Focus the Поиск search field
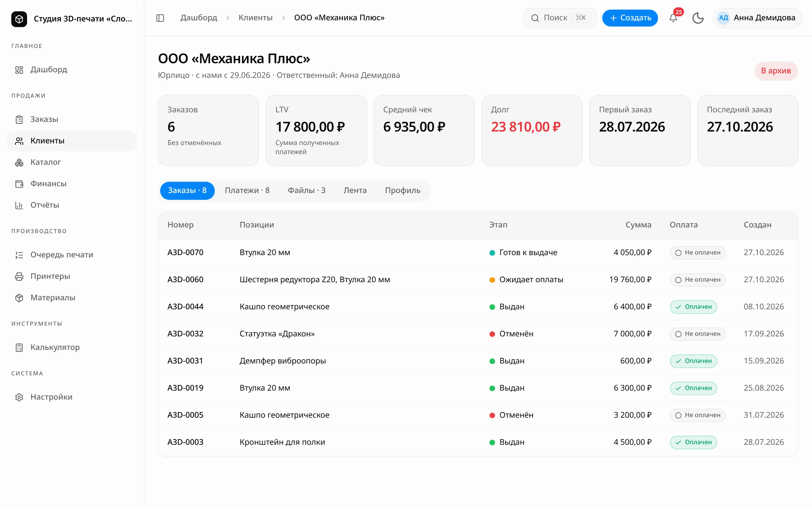This screenshot has width=812, height=508. coord(560,18)
